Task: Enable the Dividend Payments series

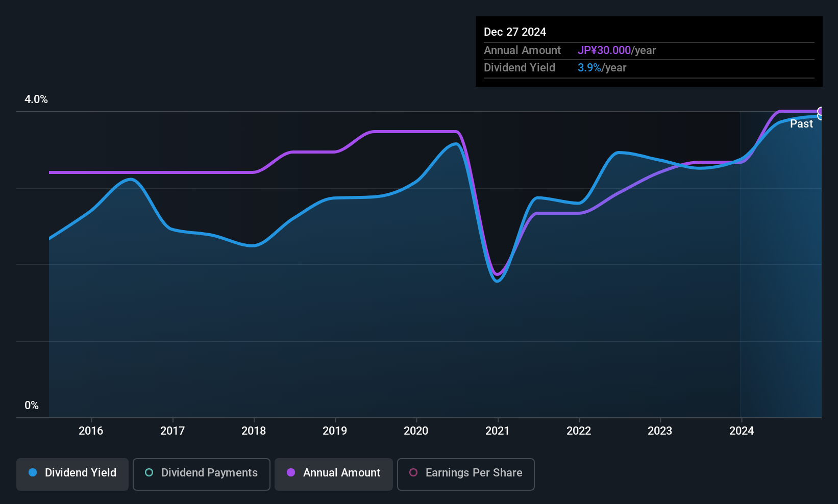Action: pyautogui.click(x=202, y=474)
